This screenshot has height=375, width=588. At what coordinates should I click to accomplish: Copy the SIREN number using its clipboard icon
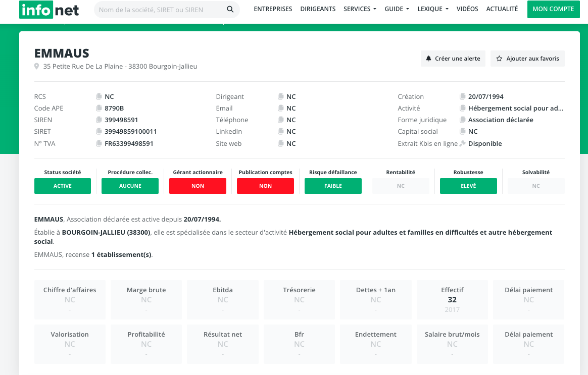[99, 120]
